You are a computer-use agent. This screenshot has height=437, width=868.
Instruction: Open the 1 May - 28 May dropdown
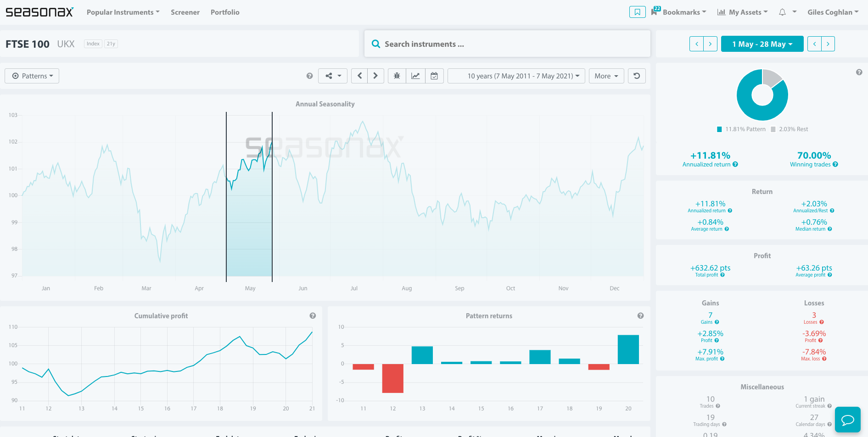click(x=762, y=44)
